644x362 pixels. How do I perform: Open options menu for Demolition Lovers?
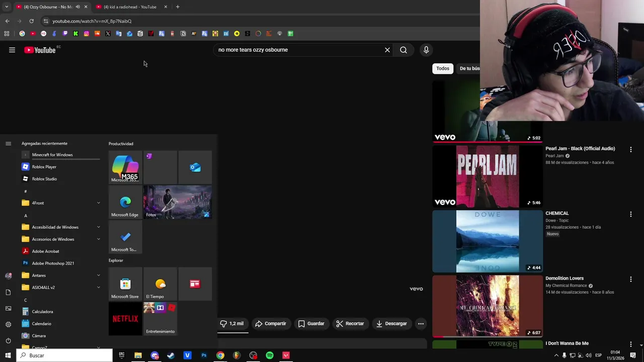(631, 279)
